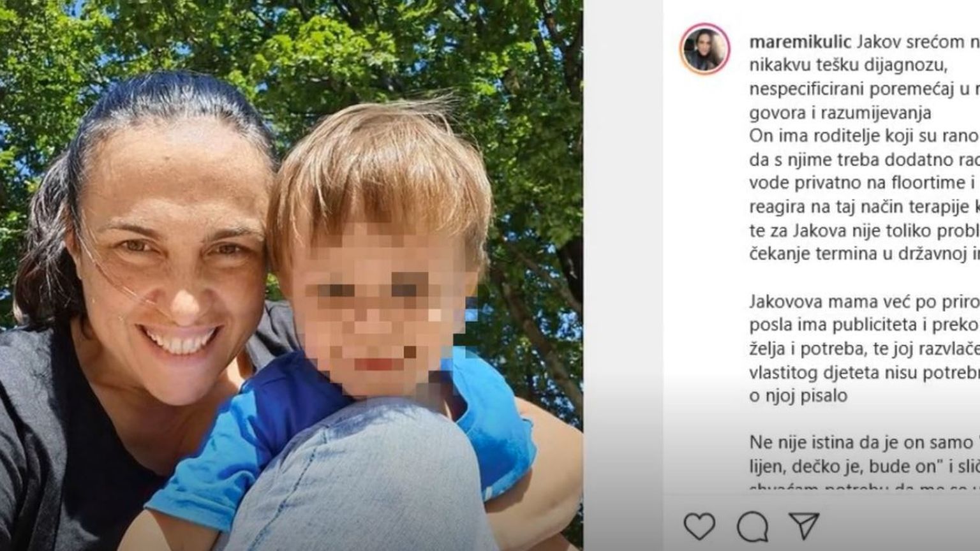Click the line "vode privatno na floortime"
This screenshot has width=980, height=551.
[x=865, y=182]
